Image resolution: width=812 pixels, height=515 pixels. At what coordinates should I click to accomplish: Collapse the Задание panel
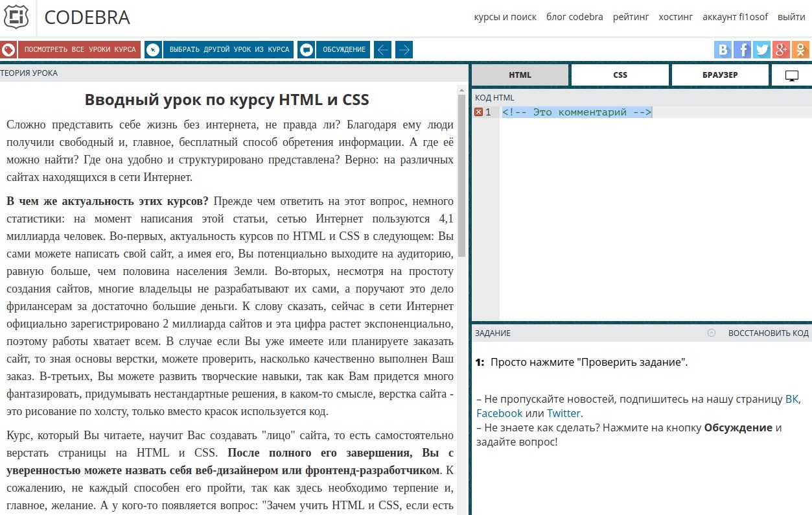(711, 333)
